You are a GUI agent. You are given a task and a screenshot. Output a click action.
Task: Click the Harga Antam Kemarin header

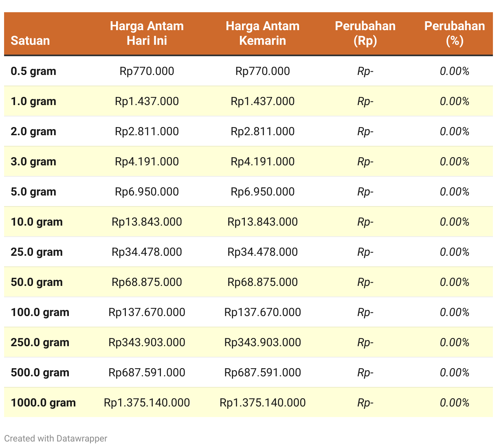point(262,33)
